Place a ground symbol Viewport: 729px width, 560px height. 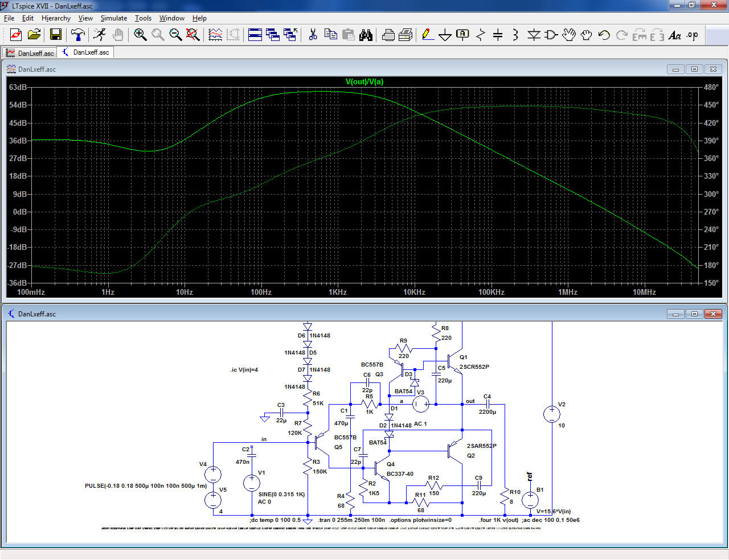[x=445, y=35]
